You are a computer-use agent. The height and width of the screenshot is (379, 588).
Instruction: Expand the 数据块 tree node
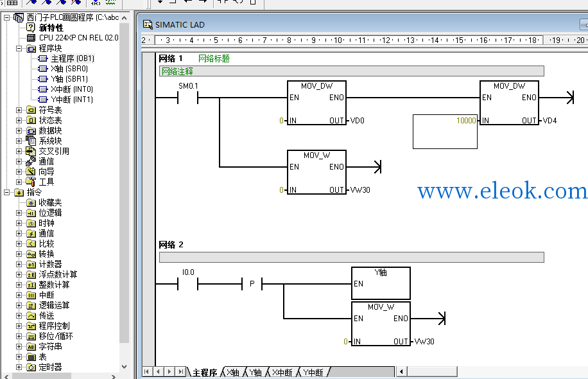pyautogui.click(x=19, y=130)
